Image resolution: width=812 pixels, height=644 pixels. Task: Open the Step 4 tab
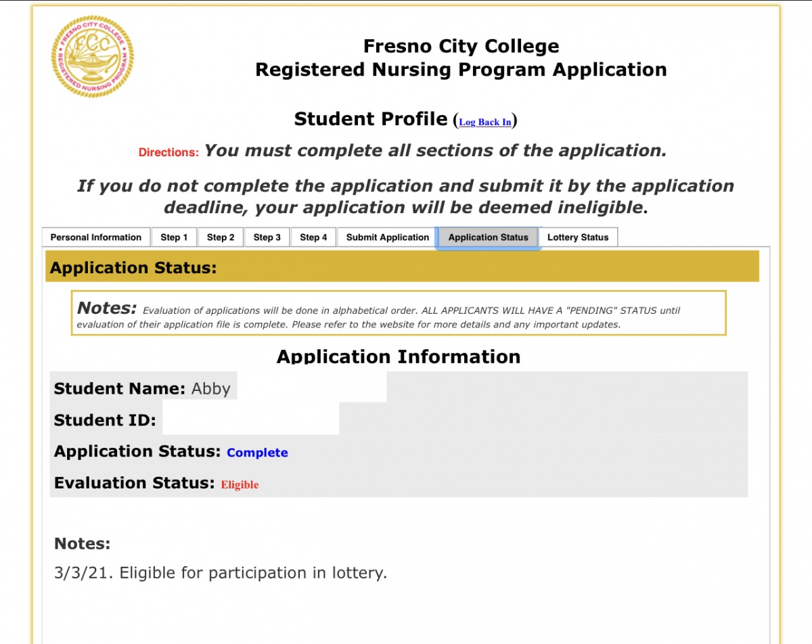tap(313, 237)
